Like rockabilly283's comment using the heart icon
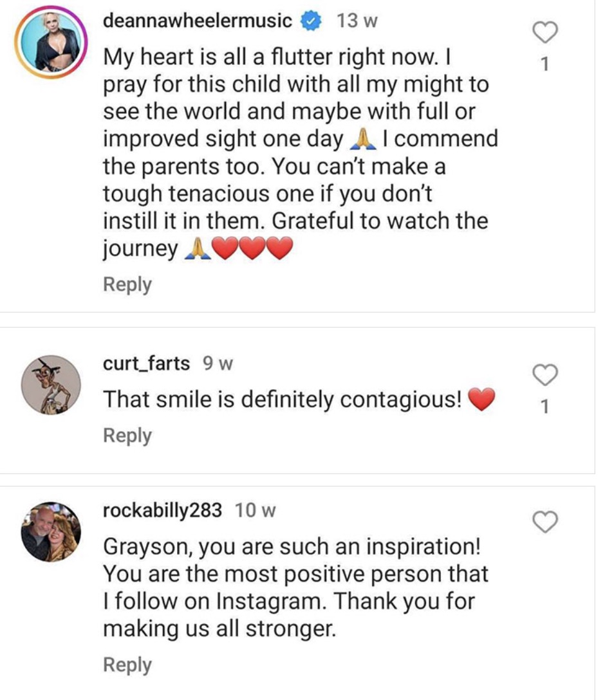The height and width of the screenshot is (700, 605). pyautogui.click(x=546, y=522)
